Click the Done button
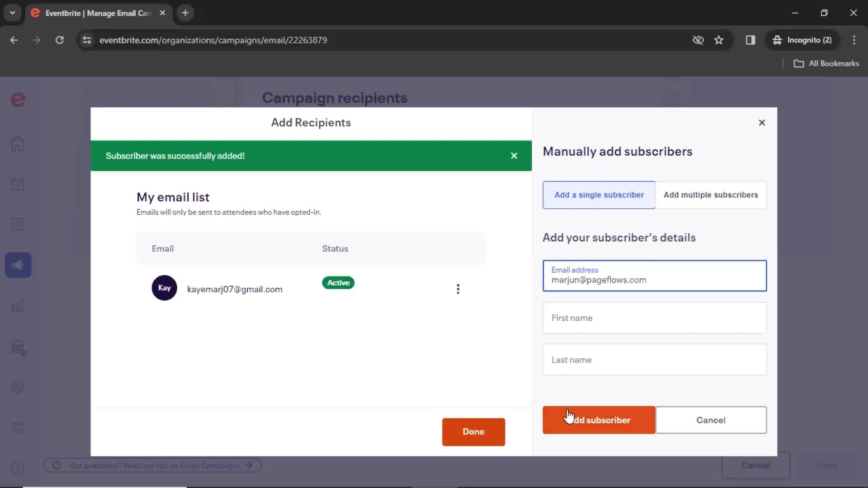This screenshot has height=488, width=868. click(x=473, y=432)
